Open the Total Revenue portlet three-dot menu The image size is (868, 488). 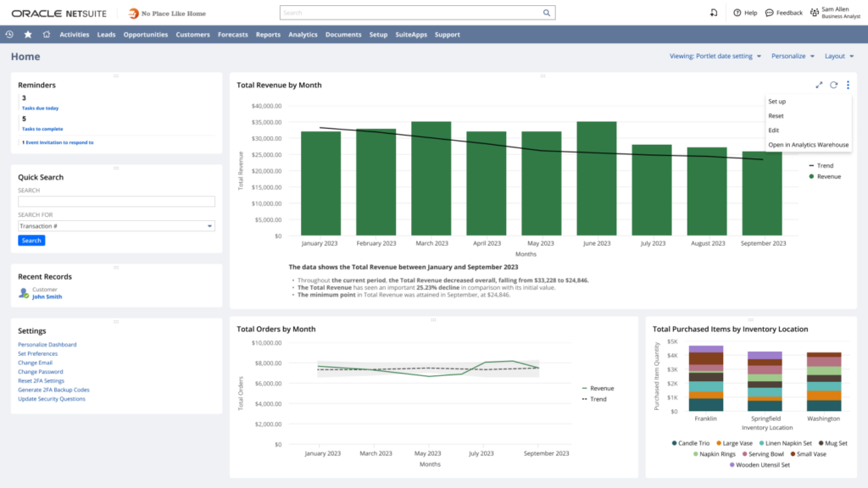pos(848,85)
